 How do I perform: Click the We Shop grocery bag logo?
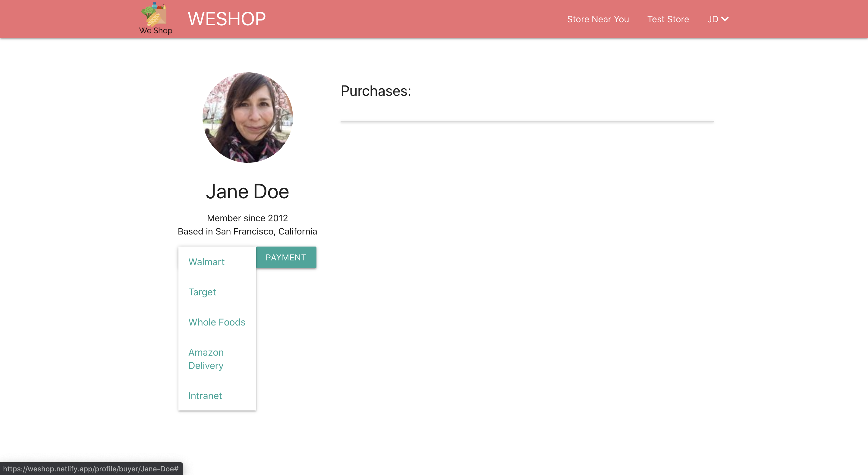155,14
